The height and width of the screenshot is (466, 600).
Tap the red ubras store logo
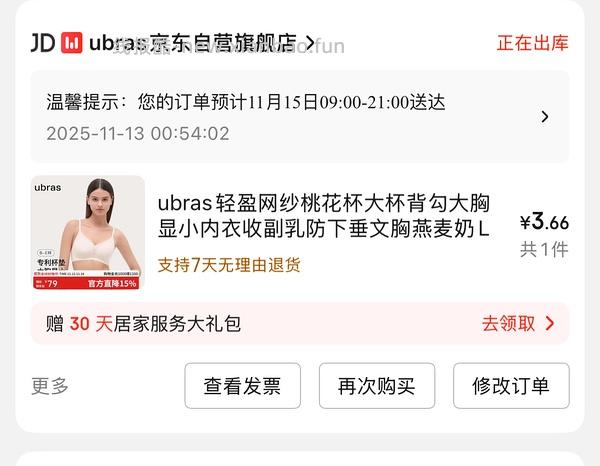(x=72, y=43)
